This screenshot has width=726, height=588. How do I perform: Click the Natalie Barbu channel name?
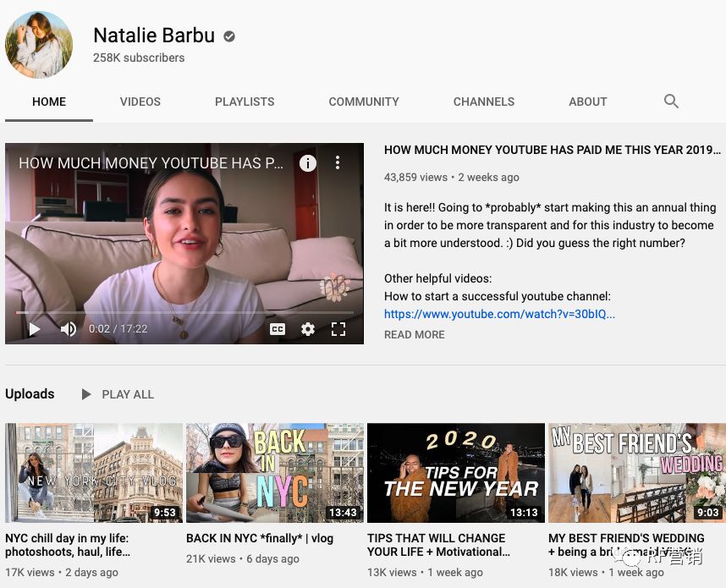154,36
